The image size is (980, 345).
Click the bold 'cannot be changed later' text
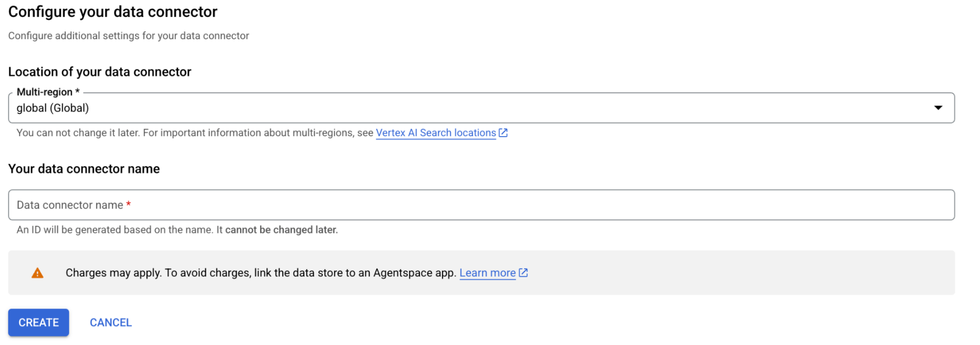point(281,230)
